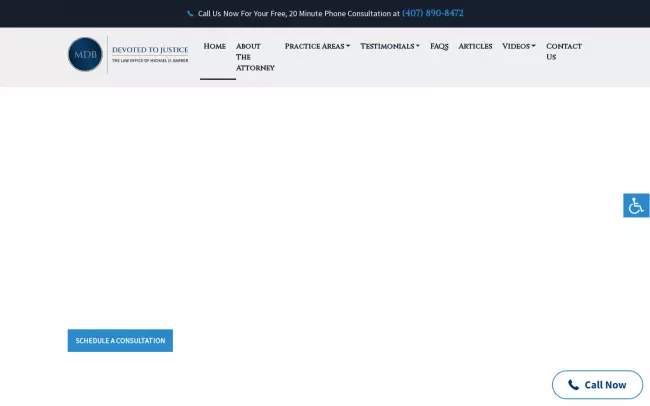Open the wheelchair accessibility widget
Screen dimensions: 650x406
pyautogui.click(x=636, y=206)
